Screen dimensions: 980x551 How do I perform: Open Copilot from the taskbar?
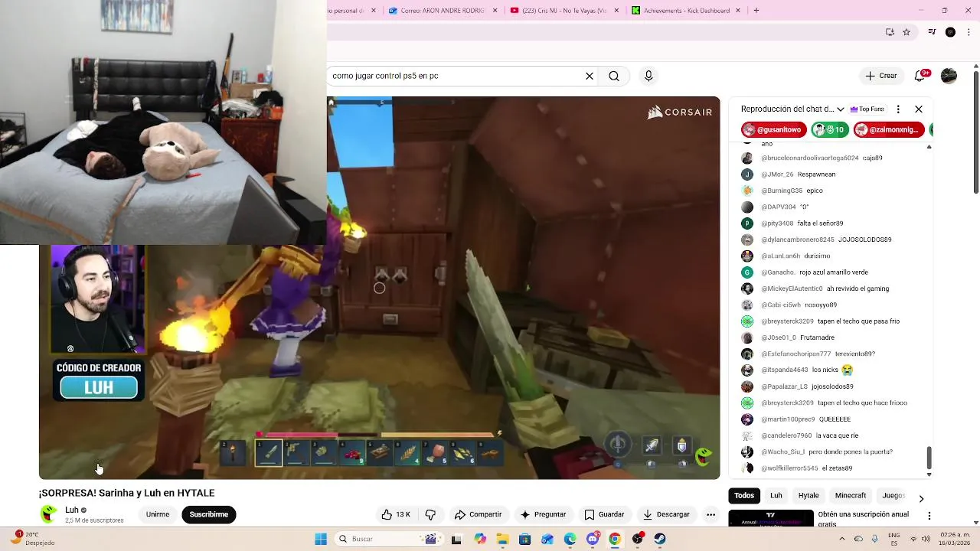(x=479, y=539)
